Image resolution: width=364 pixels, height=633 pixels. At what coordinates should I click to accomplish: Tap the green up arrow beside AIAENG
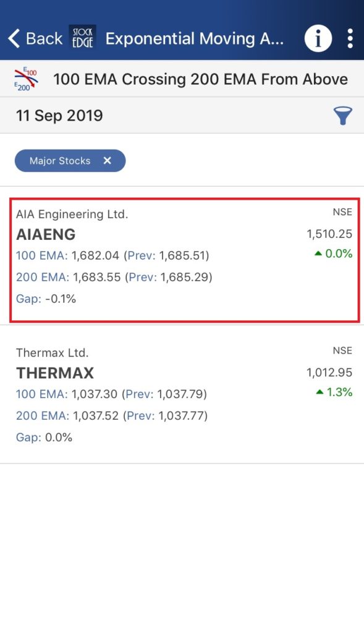pyautogui.click(x=318, y=252)
